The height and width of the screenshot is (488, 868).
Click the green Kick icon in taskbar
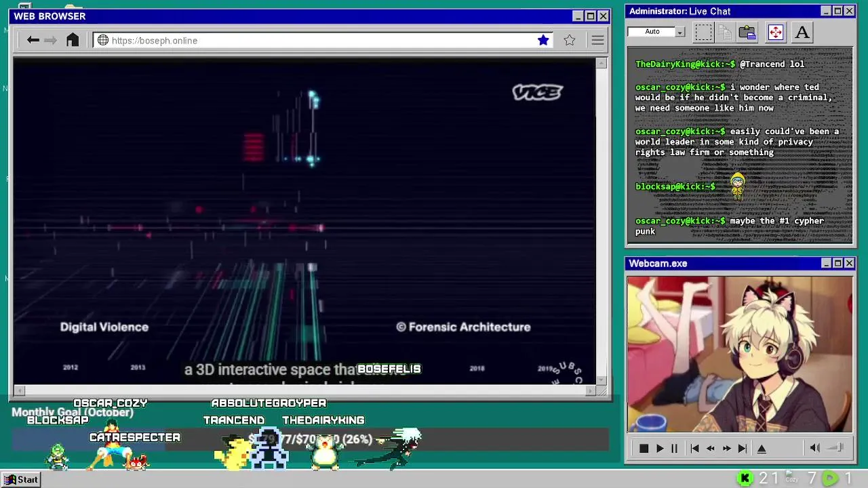click(745, 479)
